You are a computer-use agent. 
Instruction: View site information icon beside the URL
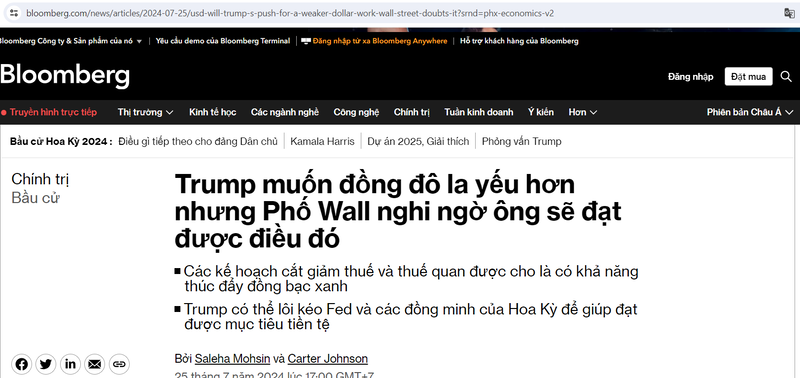(14, 13)
